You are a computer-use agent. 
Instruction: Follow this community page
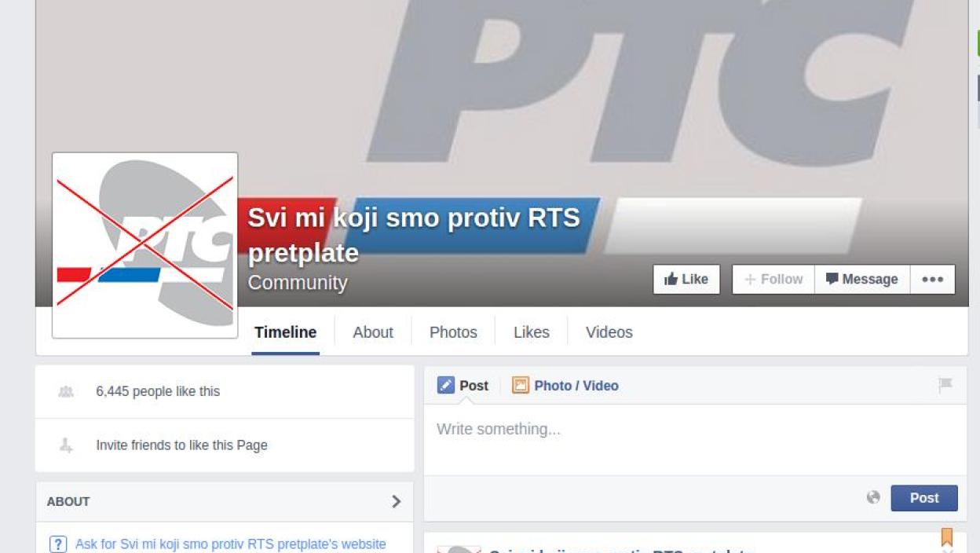(773, 280)
